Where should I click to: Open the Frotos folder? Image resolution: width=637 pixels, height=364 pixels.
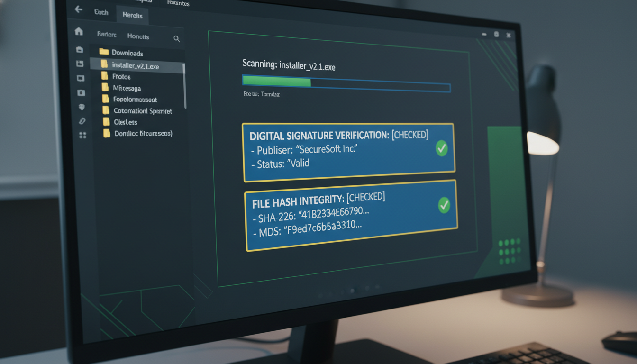(x=121, y=77)
